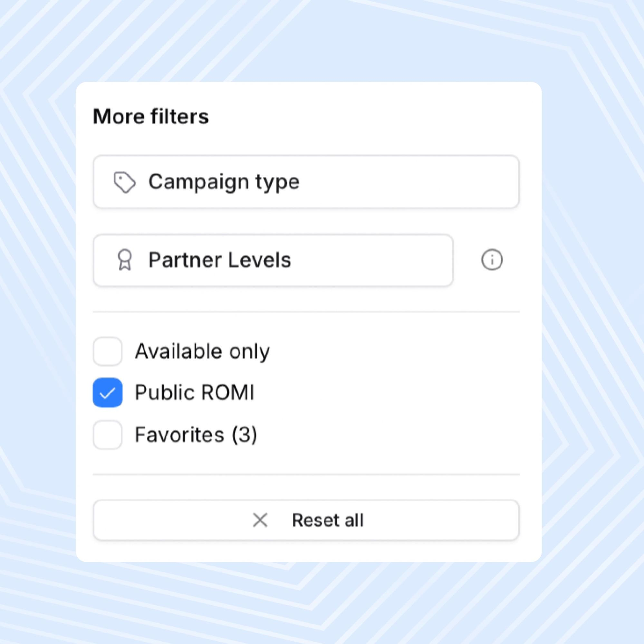The height and width of the screenshot is (644, 644).
Task: Click the divider line above Available only
Action: click(x=306, y=312)
